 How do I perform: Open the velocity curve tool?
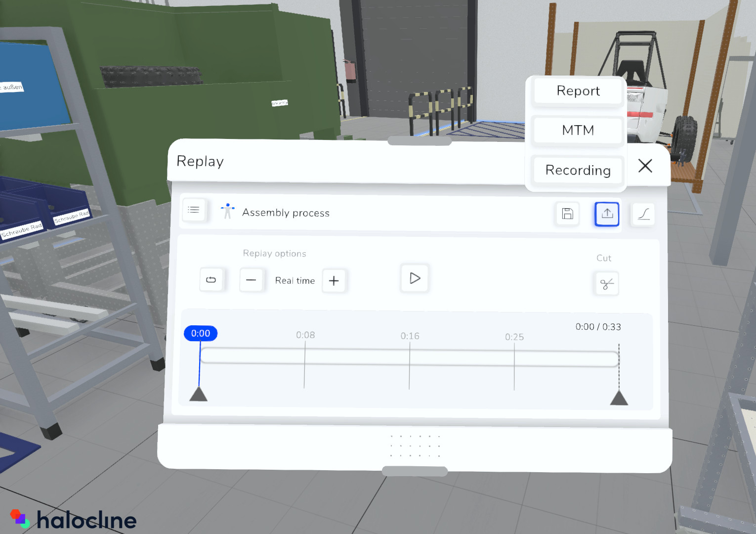point(643,214)
